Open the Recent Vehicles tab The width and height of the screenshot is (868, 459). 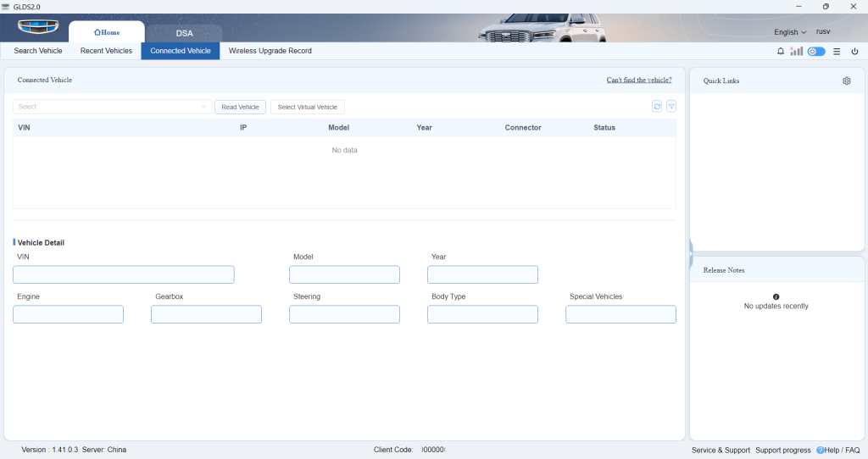[x=106, y=51]
